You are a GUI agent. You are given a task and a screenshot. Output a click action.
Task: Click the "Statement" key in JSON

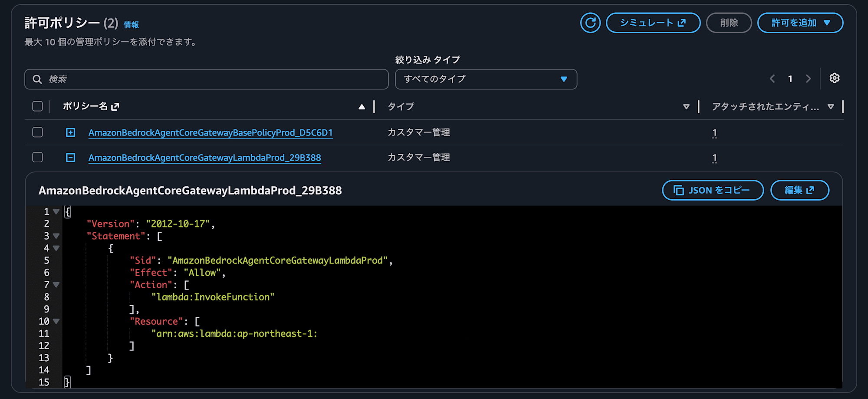click(x=116, y=236)
